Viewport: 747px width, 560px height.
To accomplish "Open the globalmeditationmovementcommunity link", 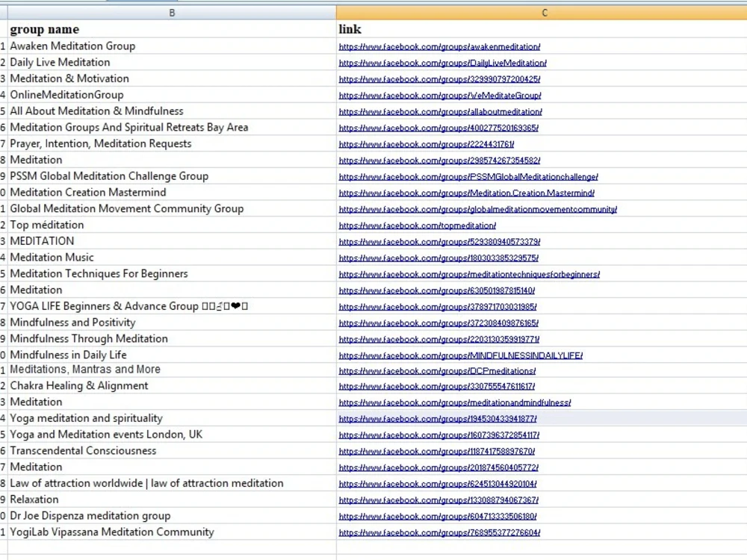I will 478,209.
